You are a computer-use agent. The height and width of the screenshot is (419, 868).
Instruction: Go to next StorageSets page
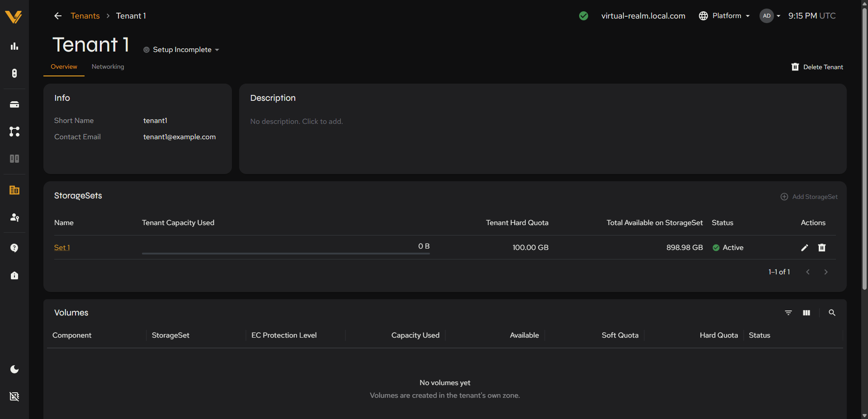(x=826, y=272)
